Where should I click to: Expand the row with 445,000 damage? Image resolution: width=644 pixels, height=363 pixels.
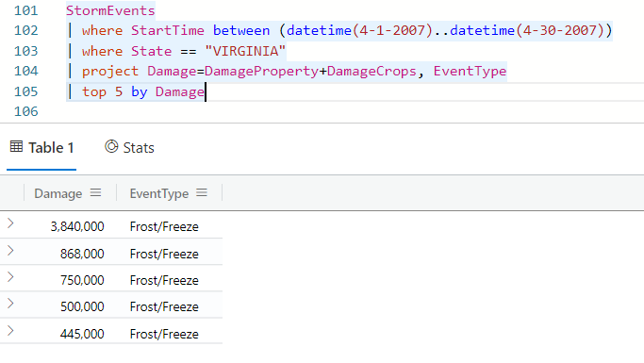(x=10, y=331)
